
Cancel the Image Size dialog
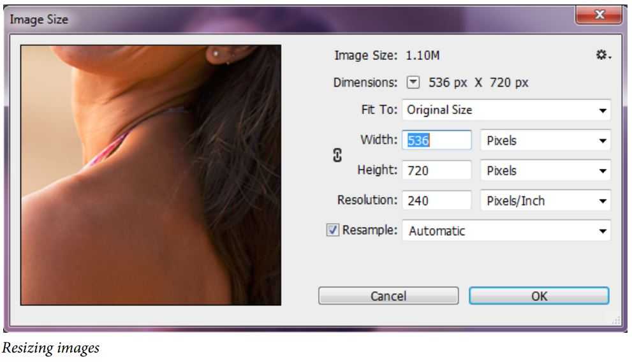point(388,296)
